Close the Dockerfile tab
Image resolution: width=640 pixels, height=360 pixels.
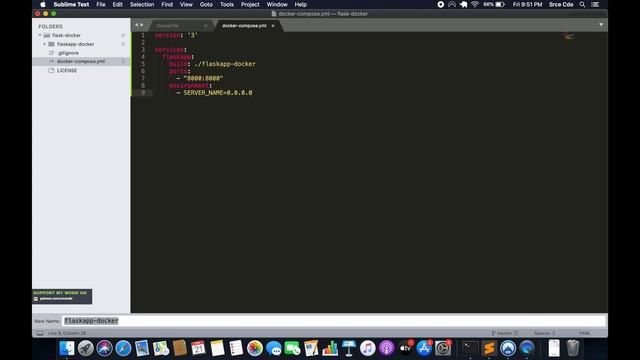click(x=205, y=26)
